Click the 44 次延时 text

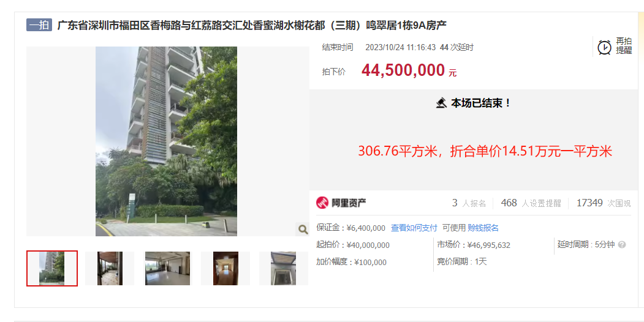pos(456,48)
